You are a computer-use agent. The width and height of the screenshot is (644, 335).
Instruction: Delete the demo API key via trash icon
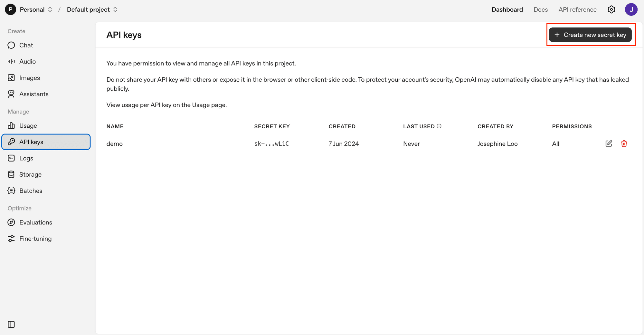[x=624, y=144]
